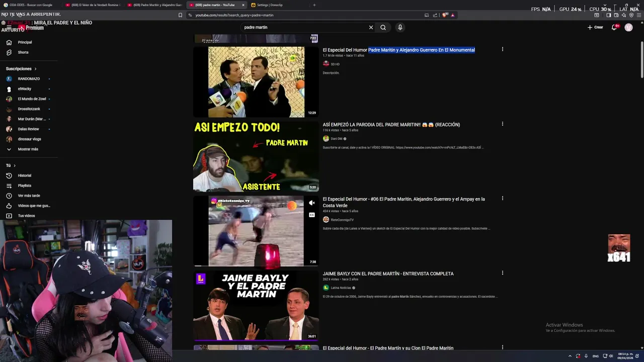644x362 pixels.
Task: Open the taskbar clock and date
Action: 626,356
